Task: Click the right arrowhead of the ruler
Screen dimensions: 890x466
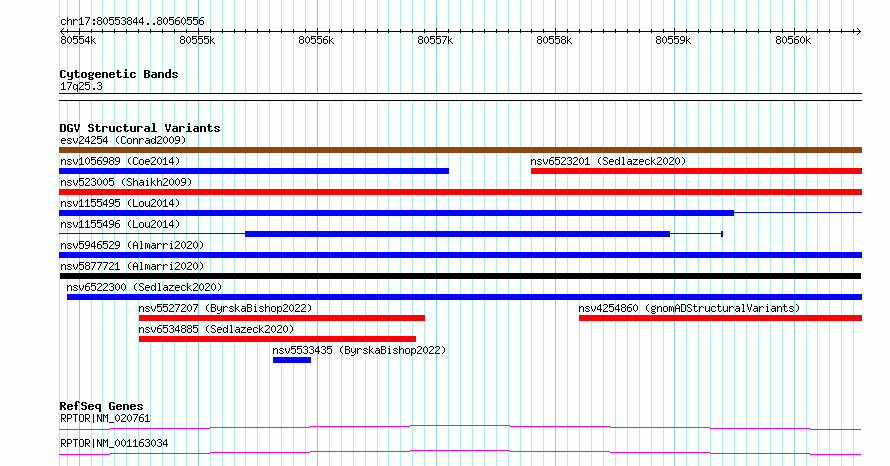Action: pos(858,31)
